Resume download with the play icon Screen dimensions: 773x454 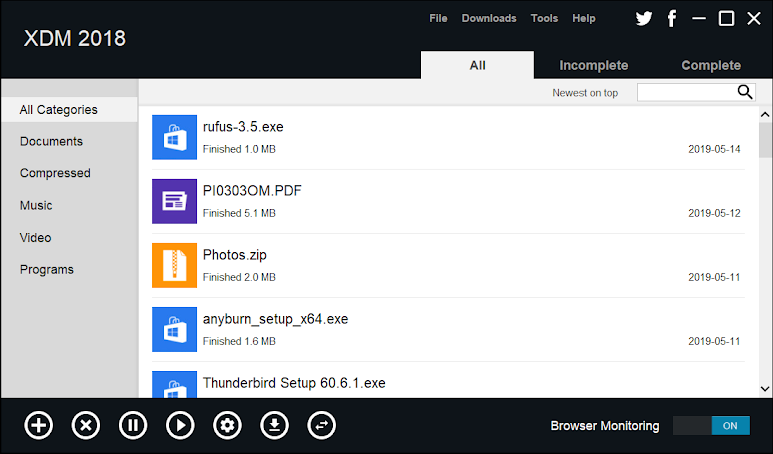tap(180, 425)
